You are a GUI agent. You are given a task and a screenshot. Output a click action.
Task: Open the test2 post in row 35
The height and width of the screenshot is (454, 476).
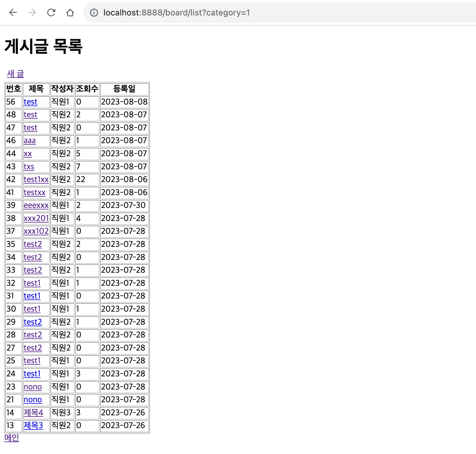pyautogui.click(x=33, y=244)
